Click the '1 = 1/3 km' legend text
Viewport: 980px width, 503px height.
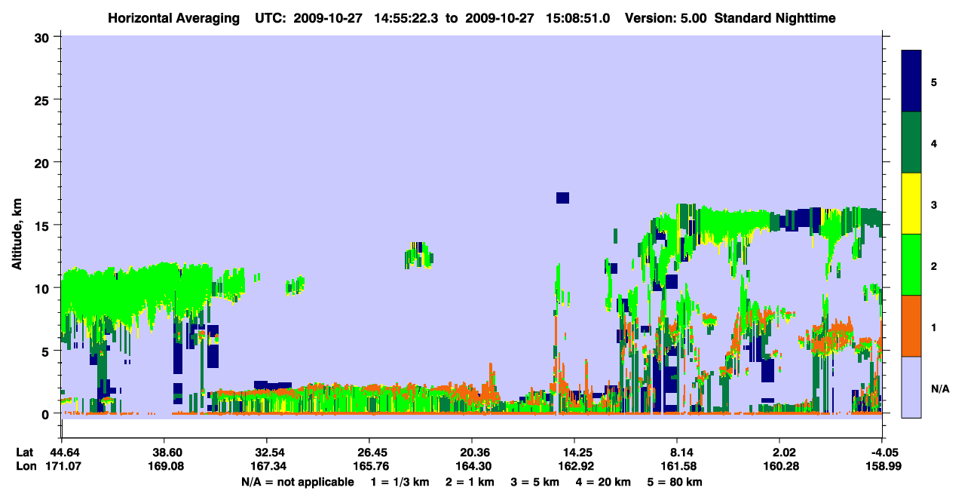[x=400, y=482]
